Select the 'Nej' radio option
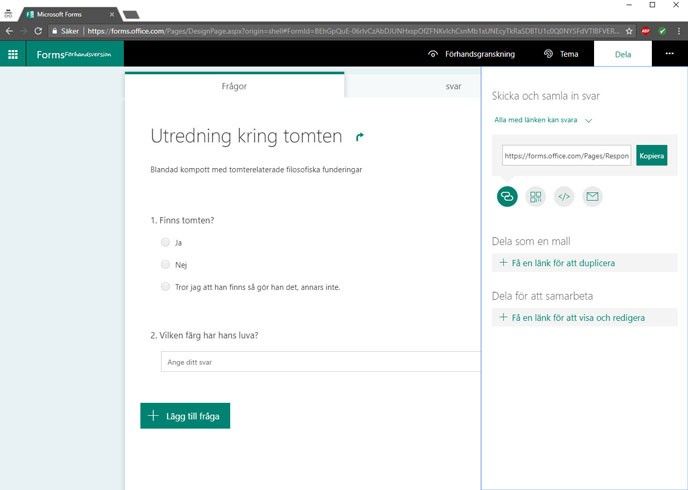This screenshot has width=688, height=490. pos(165,264)
